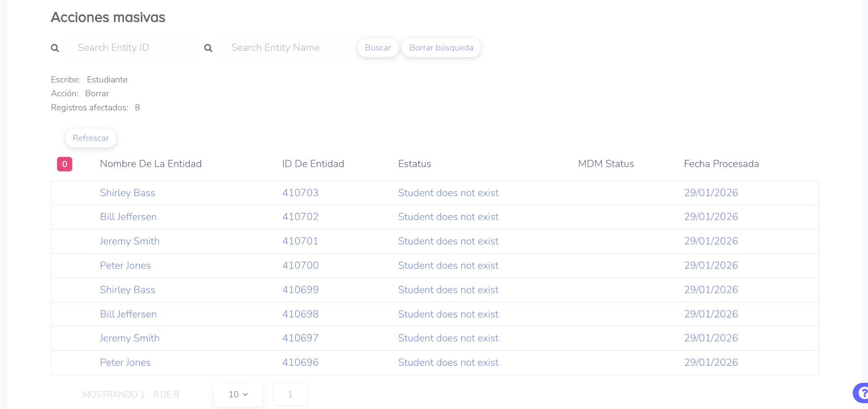The image size is (868, 409).
Task: Click the magnifier icon beside Search Entity ID
Action: [55, 48]
